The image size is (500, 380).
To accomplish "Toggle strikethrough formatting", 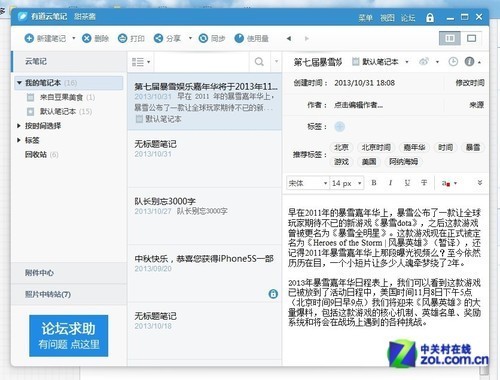I will 424,183.
